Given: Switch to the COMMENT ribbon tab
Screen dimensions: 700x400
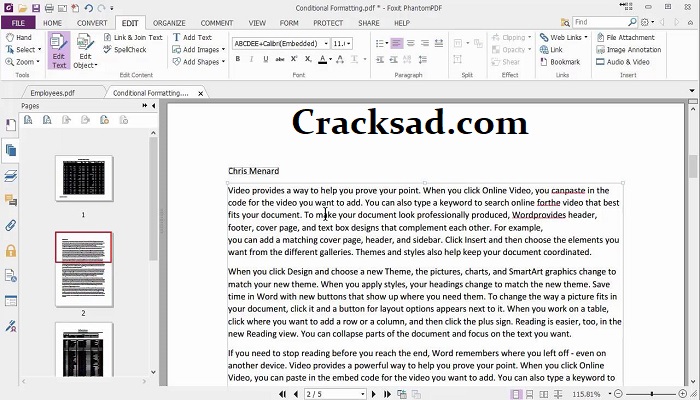Looking at the screenshot, I should pos(217,23).
